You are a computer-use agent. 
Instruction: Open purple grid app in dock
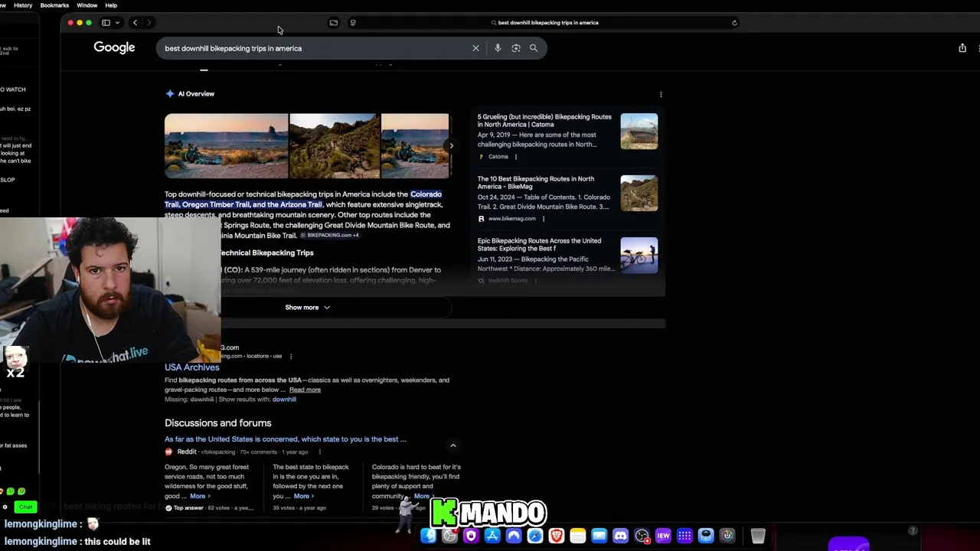[x=684, y=536]
